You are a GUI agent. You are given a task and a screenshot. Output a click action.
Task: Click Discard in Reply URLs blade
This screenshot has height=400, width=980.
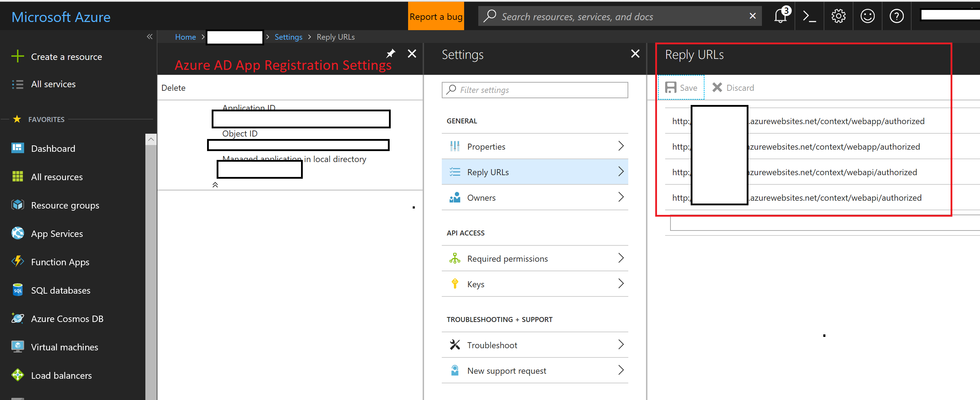(733, 88)
